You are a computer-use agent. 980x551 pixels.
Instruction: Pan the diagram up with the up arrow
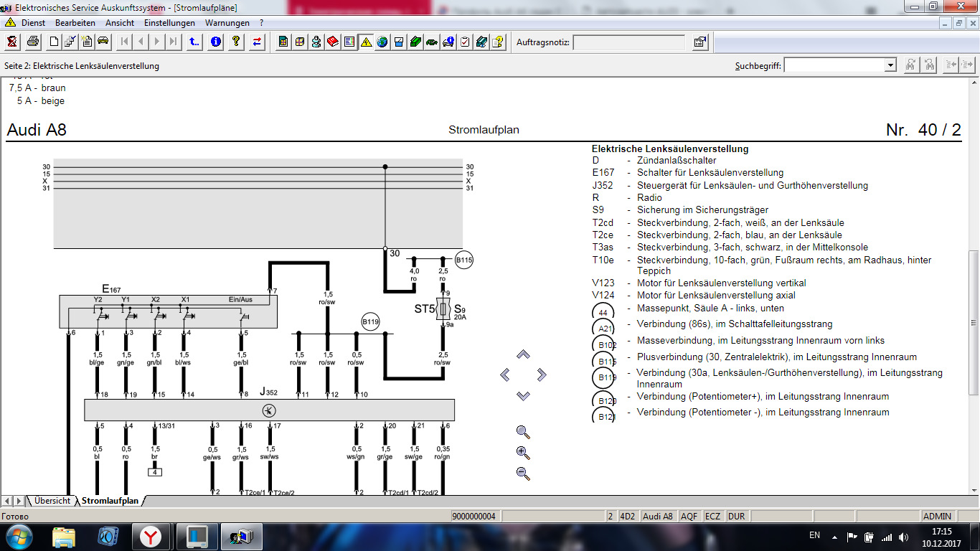523,354
